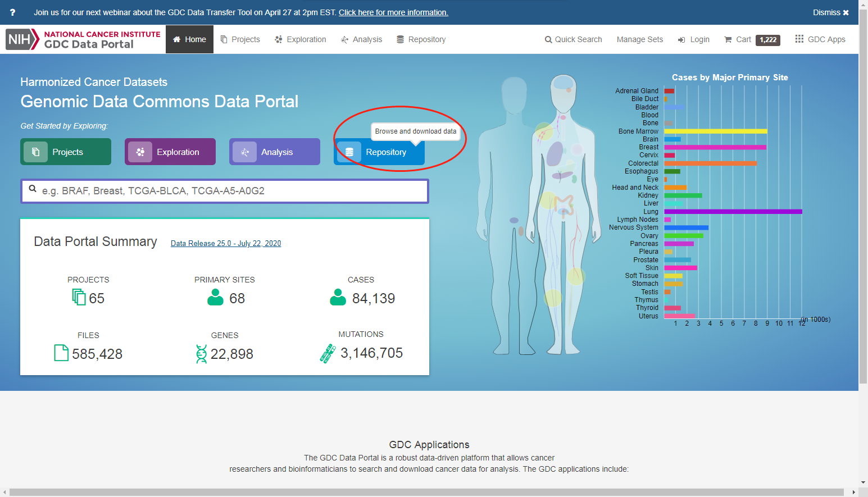This screenshot has height=497, width=868.
Task: Click the purple Exploration get-started button
Action: coord(170,152)
